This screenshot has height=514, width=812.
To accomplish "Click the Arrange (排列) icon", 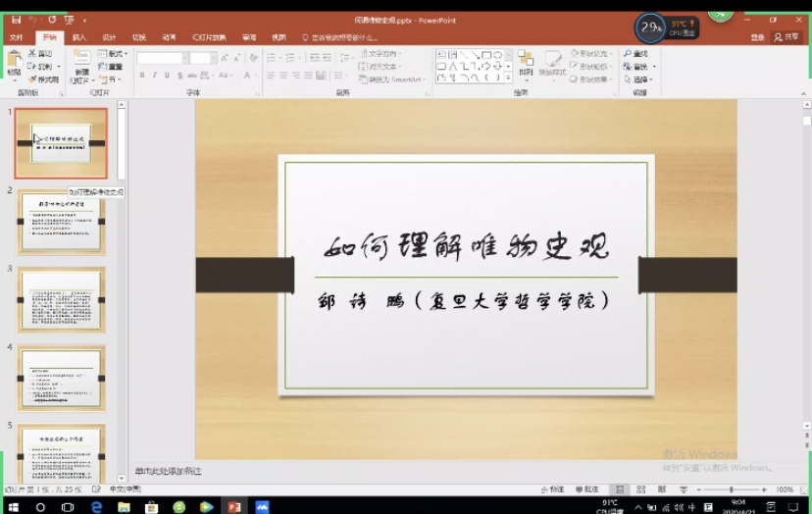I will (x=526, y=62).
